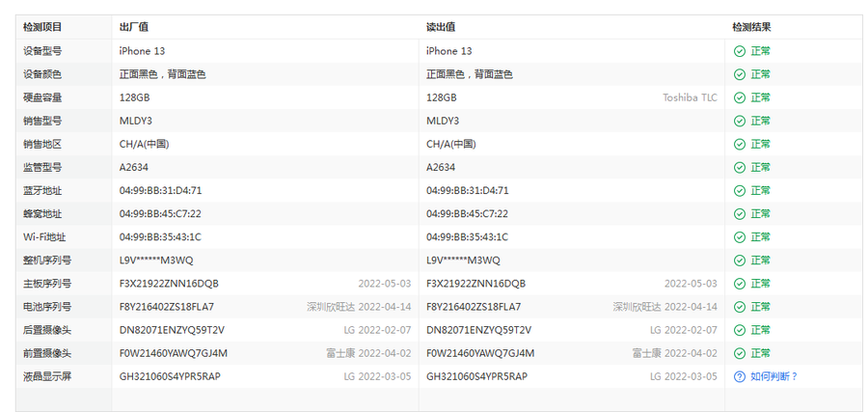Click the green check icon for 后置摄像头
The height and width of the screenshot is (412, 868).
pos(740,330)
